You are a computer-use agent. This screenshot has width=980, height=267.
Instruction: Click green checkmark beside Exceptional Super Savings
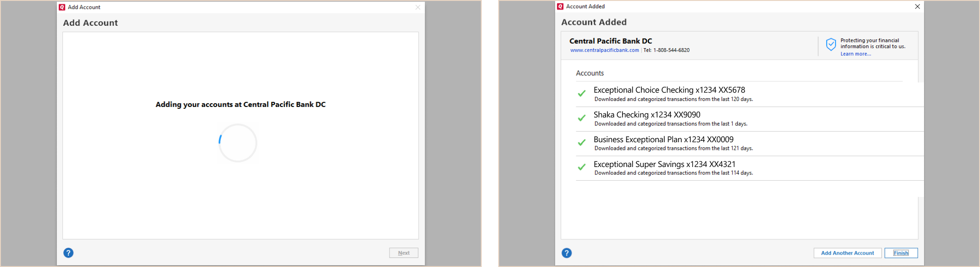click(582, 167)
